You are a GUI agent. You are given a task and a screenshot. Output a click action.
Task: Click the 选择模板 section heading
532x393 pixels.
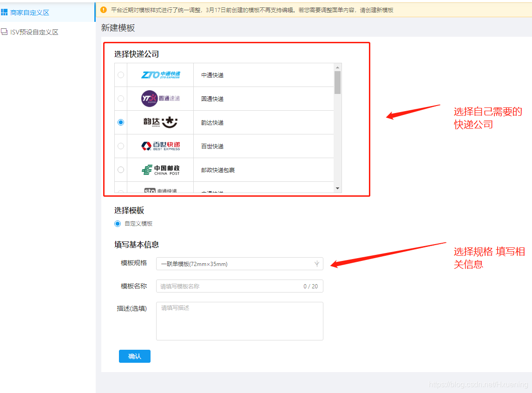(x=129, y=211)
